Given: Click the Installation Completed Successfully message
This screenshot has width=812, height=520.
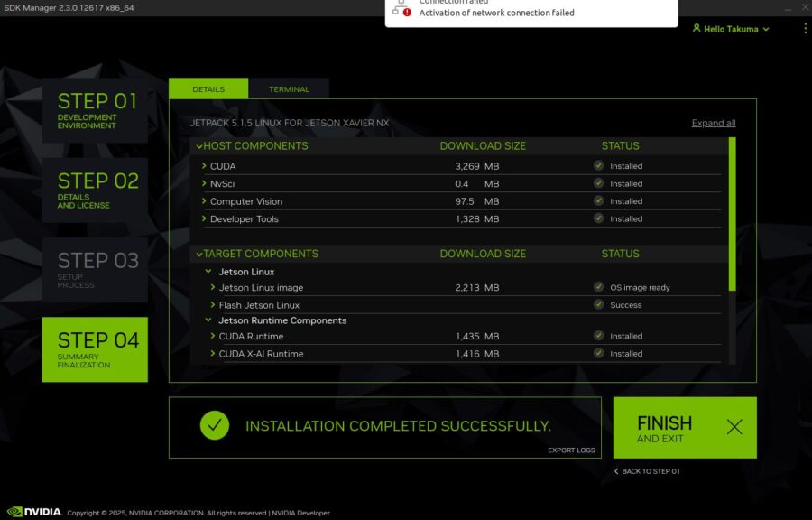Looking at the screenshot, I should pos(398,426).
